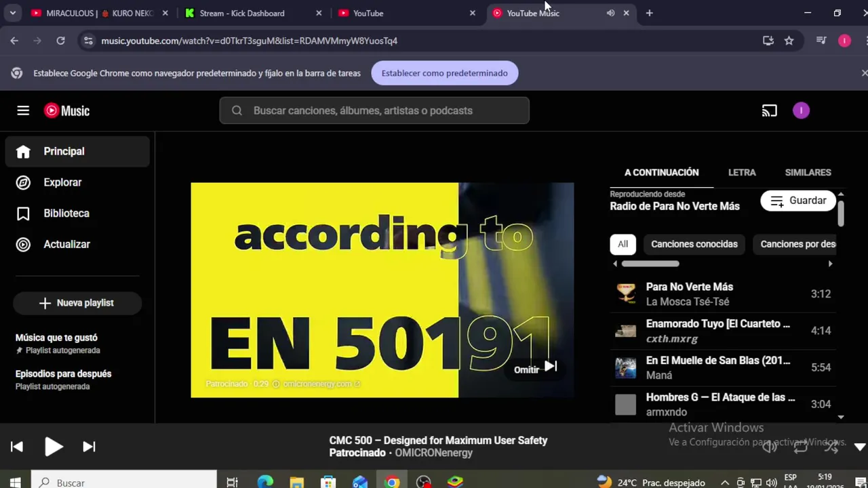This screenshot has width=868, height=488.
Task: Switch to the SIMILARES tab
Action: 808,172
